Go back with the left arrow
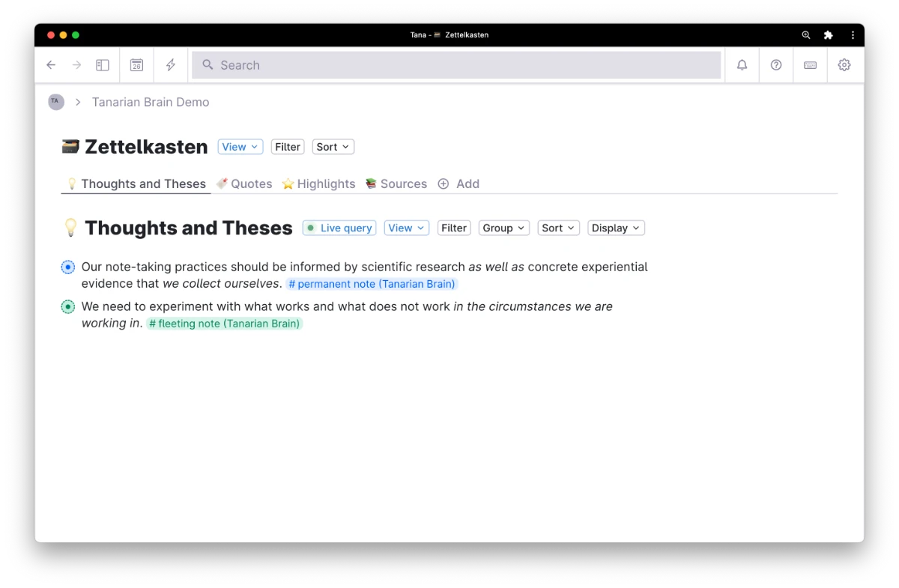Viewport: 899px width, 588px height. 51,65
